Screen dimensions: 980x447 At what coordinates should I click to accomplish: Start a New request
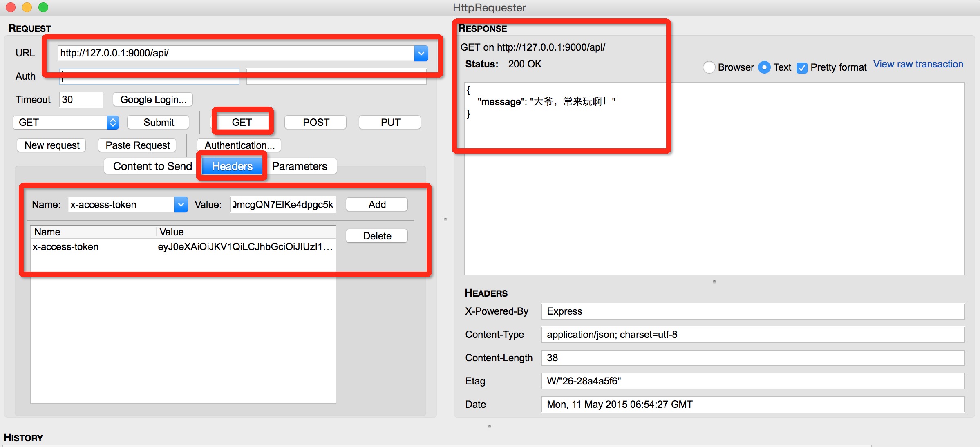click(52, 145)
